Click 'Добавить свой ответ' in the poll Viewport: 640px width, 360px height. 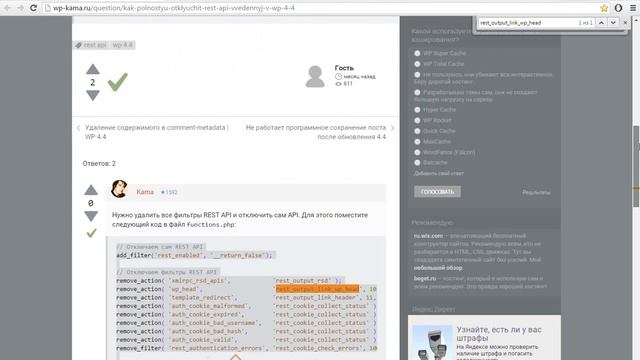coord(439,173)
